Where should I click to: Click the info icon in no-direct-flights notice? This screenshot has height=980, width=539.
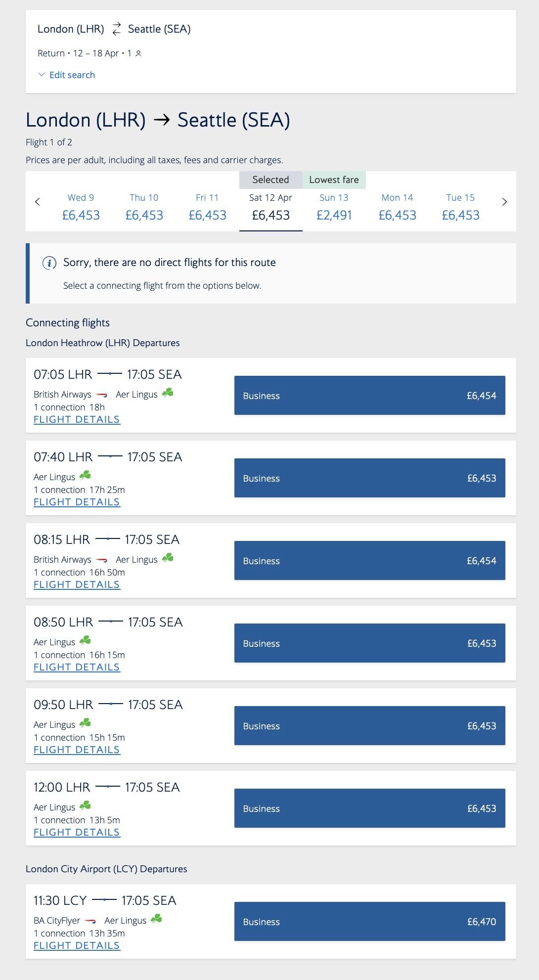click(49, 263)
